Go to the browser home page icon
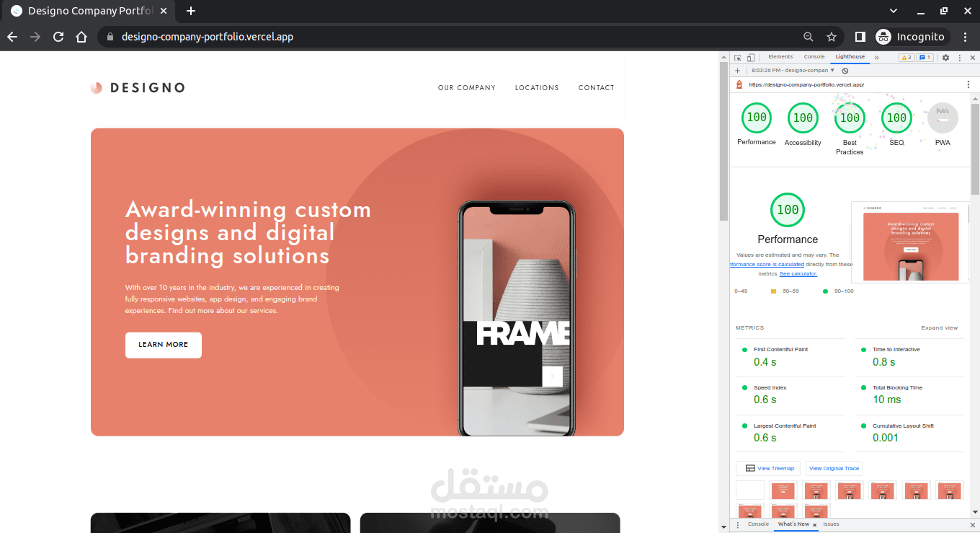This screenshot has width=980, height=533. point(81,37)
